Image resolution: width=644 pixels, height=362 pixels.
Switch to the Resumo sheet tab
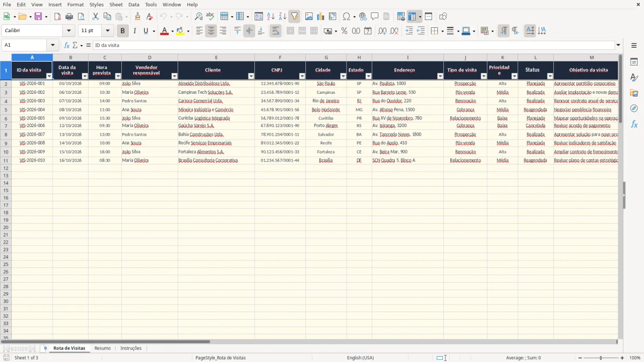103,348
